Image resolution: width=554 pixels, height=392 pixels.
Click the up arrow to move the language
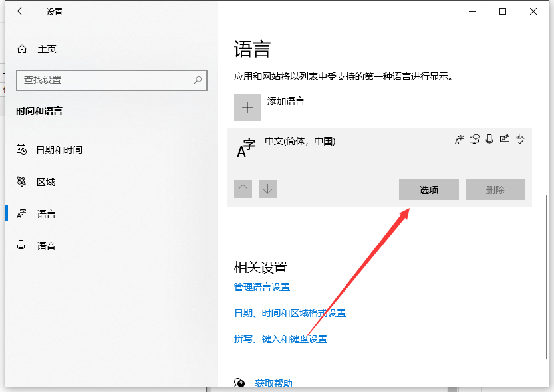[x=243, y=189]
